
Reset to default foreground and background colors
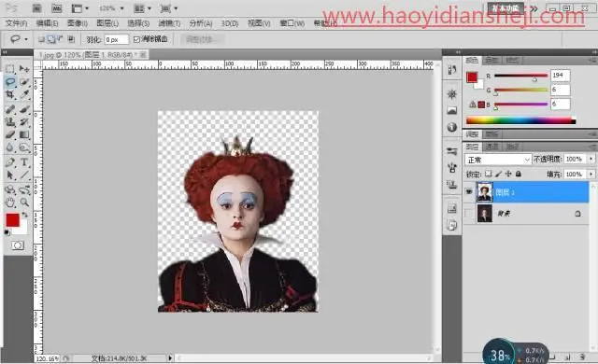7,232
